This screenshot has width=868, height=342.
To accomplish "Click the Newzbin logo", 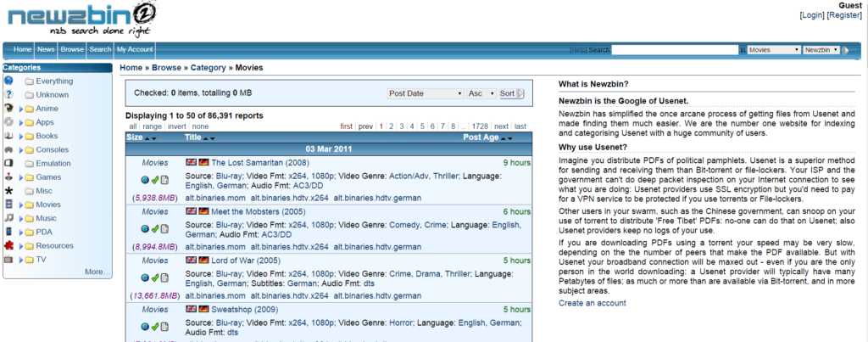I will [81, 20].
